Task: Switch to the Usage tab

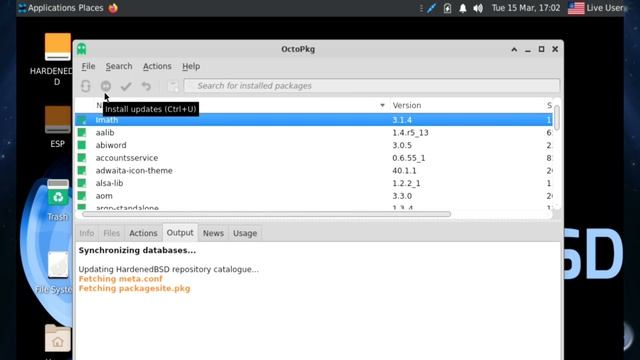Action: 245,233
